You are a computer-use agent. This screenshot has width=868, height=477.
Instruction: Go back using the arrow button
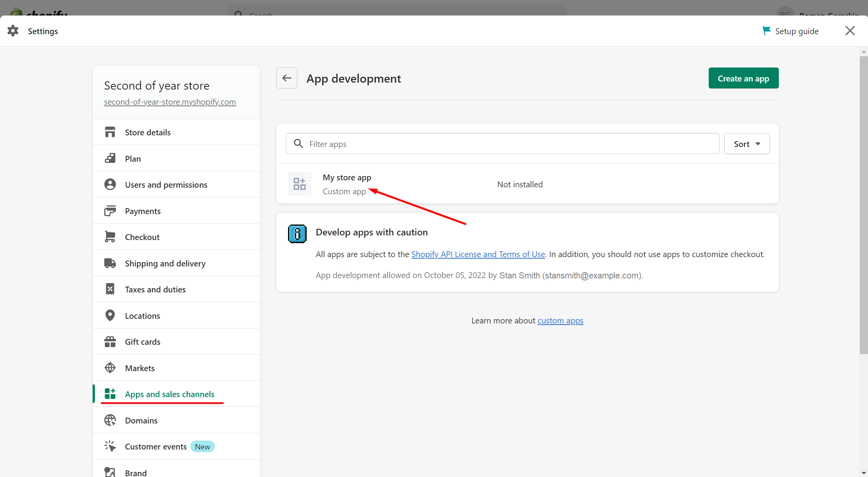(x=287, y=78)
